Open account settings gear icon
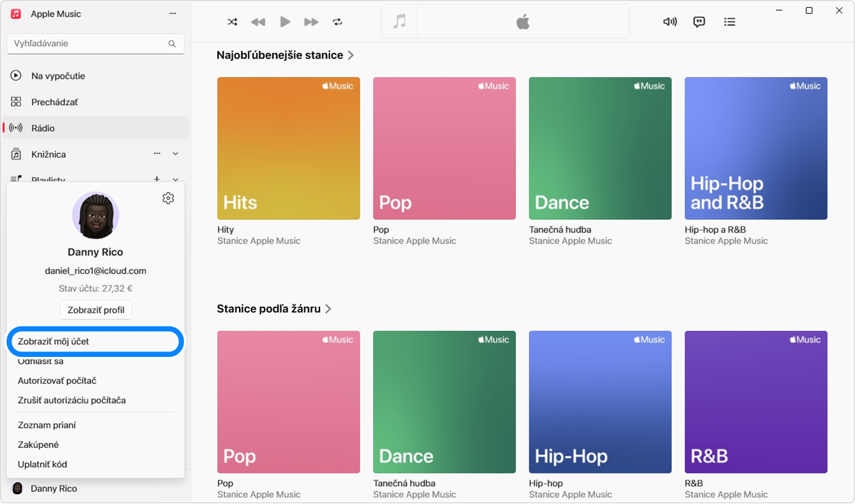The height and width of the screenshot is (504, 855). [x=169, y=198]
